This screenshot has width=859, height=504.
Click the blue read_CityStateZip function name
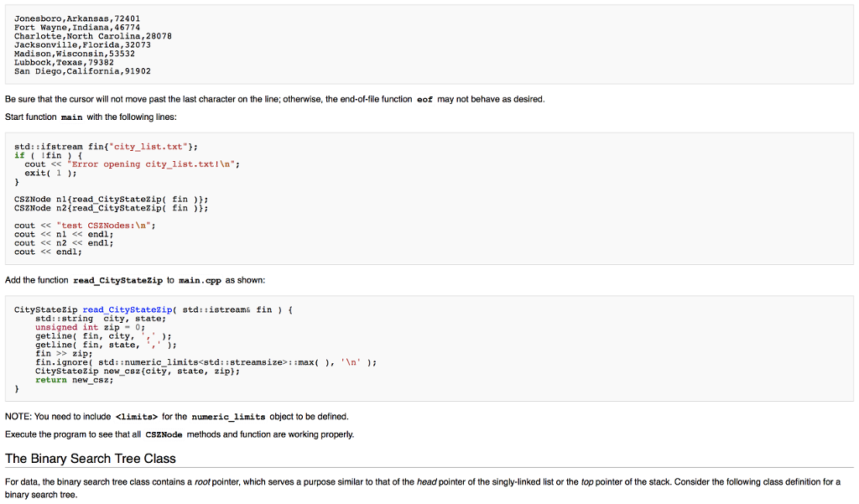point(128,310)
